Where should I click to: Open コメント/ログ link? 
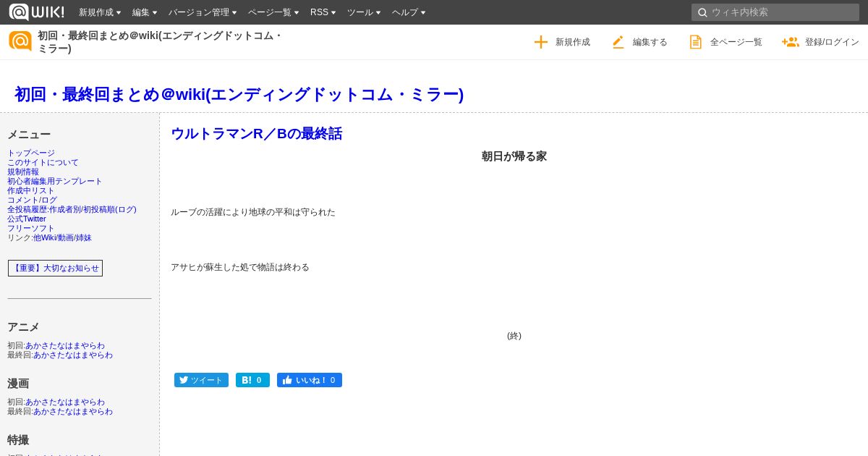pos(32,200)
